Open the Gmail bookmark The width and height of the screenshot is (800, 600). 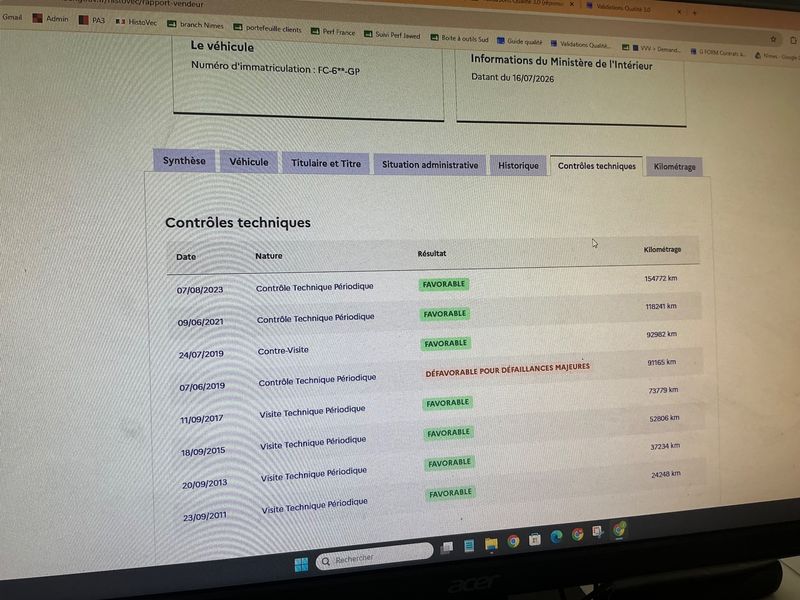point(12,17)
